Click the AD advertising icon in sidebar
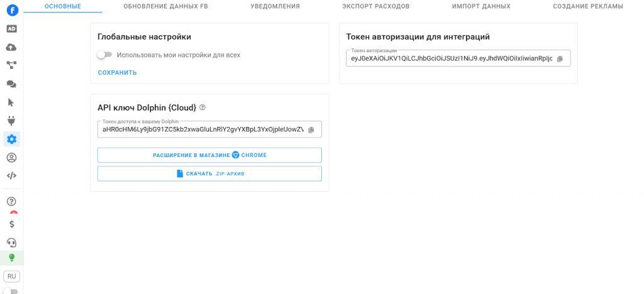Image resolution: width=644 pixels, height=294 pixels. point(11,29)
